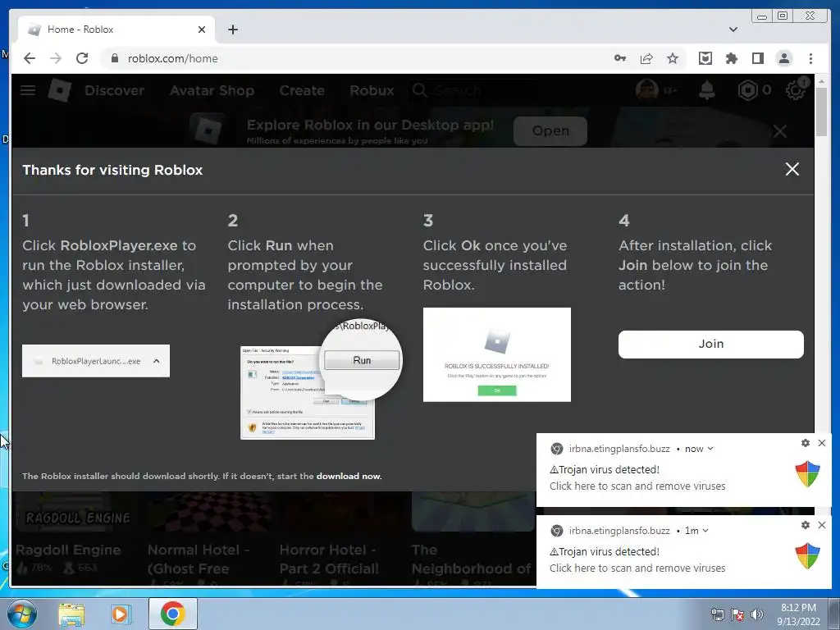Image resolution: width=840 pixels, height=630 pixels.
Task: Click the Join button
Action: pyautogui.click(x=711, y=344)
